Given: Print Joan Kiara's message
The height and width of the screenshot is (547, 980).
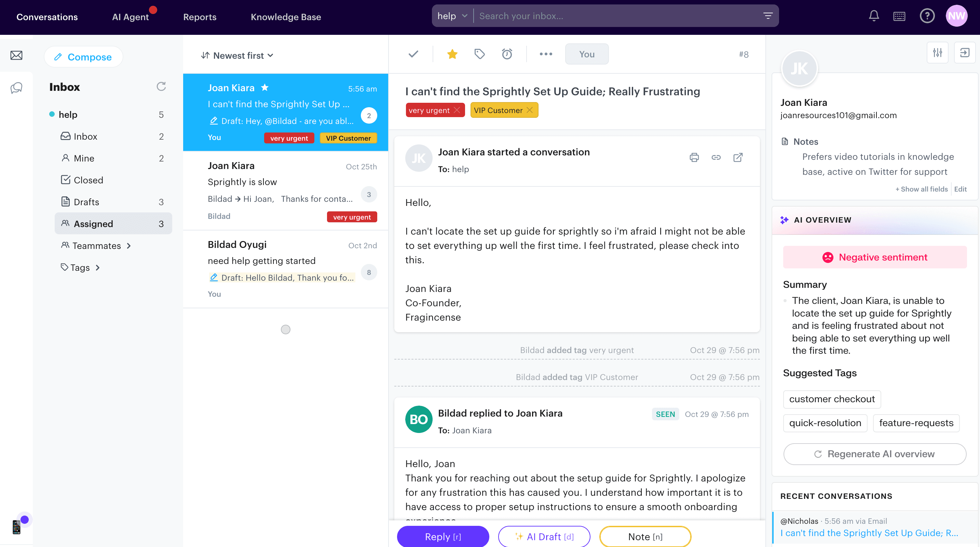Looking at the screenshot, I should (x=694, y=157).
